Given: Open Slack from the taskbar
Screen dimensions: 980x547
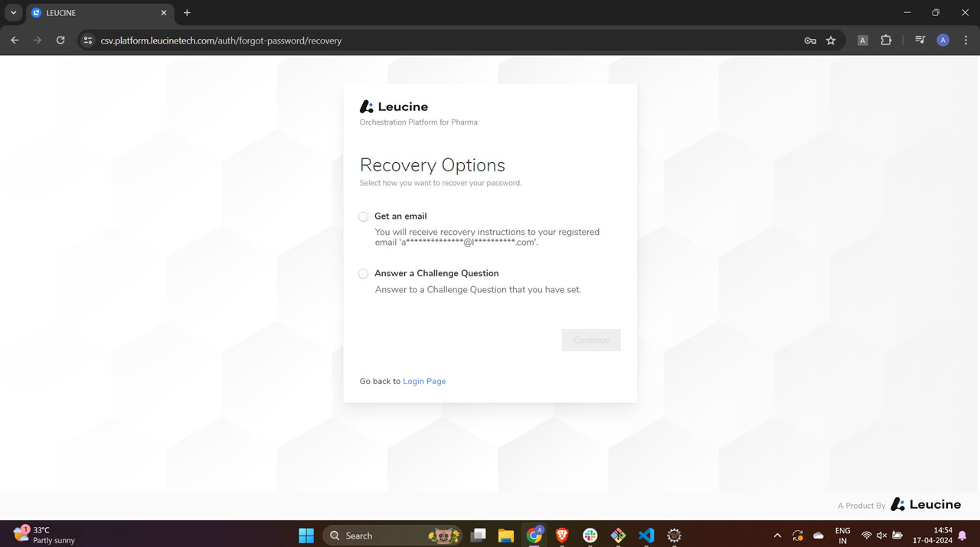Looking at the screenshot, I should pos(590,536).
